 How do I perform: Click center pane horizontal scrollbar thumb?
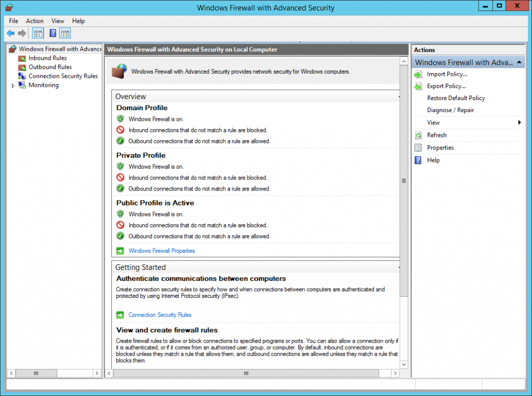[246, 373]
